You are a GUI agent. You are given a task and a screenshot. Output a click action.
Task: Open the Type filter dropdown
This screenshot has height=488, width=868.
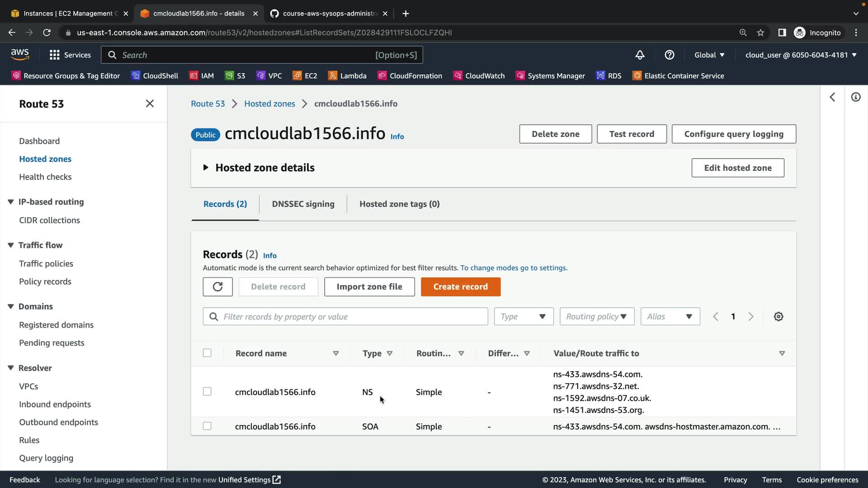click(x=523, y=317)
